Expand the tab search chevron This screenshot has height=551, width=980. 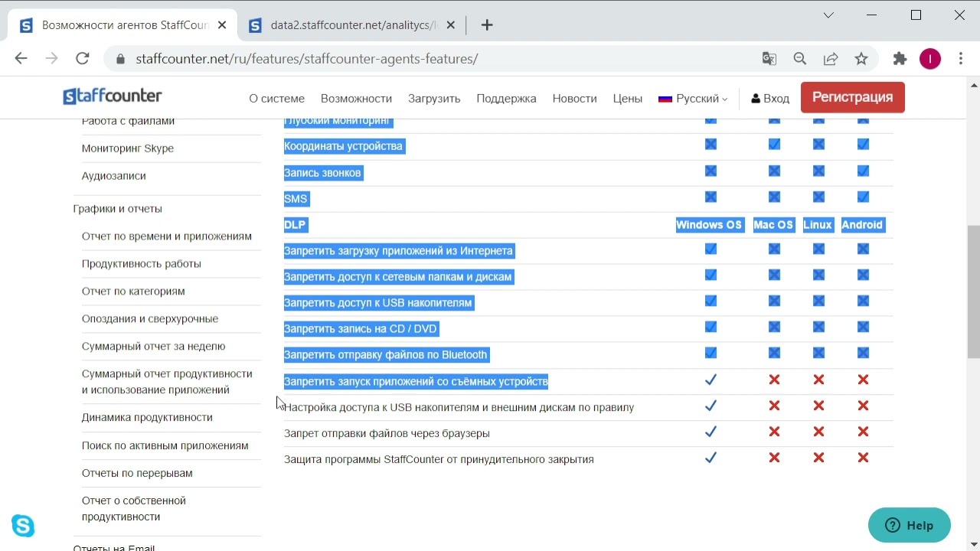(x=828, y=15)
